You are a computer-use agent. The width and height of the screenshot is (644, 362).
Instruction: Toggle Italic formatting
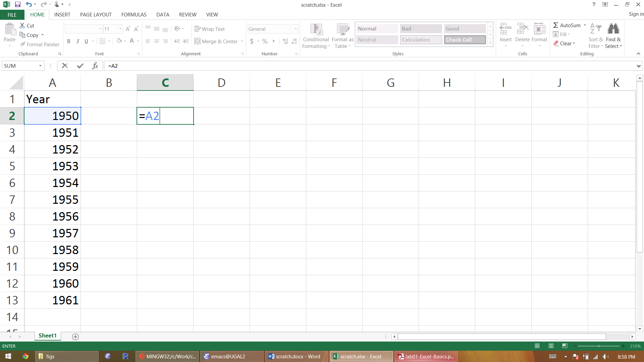(x=78, y=41)
